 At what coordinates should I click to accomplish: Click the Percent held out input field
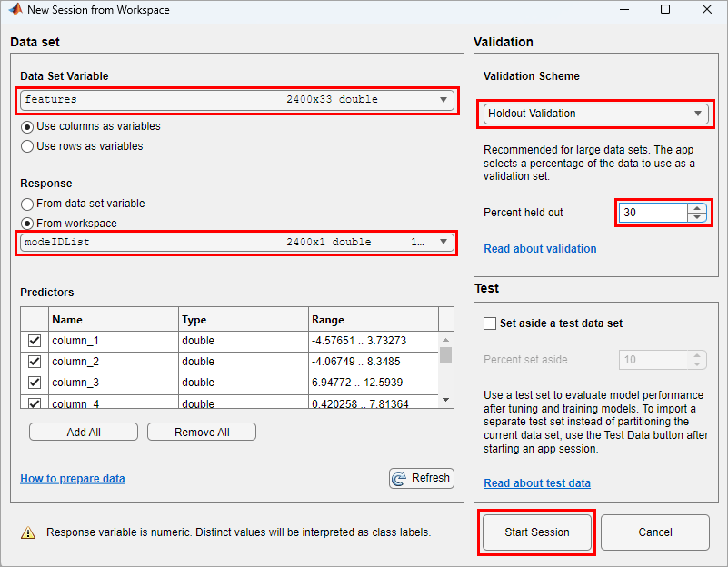pyautogui.click(x=653, y=213)
